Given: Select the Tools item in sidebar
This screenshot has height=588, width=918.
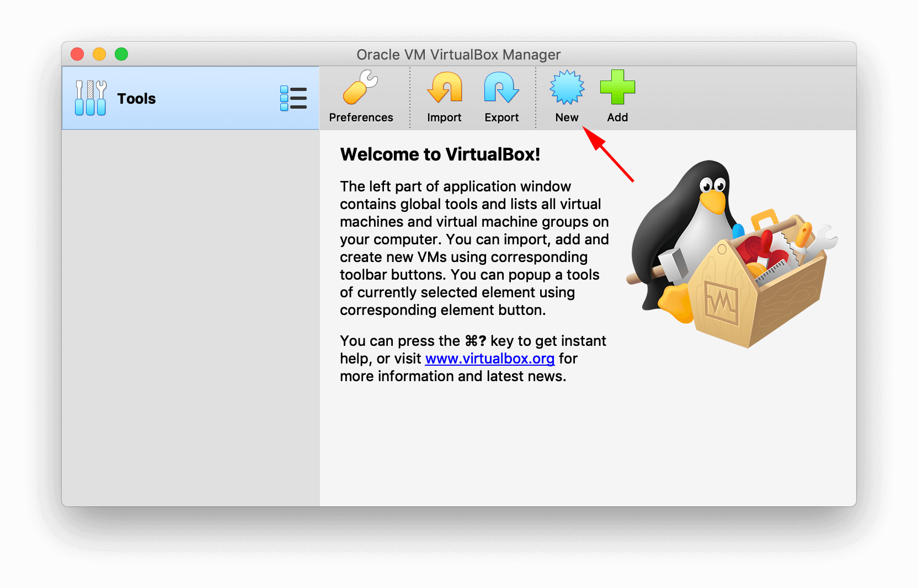Looking at the screenshot, I should tap(191, 98).
